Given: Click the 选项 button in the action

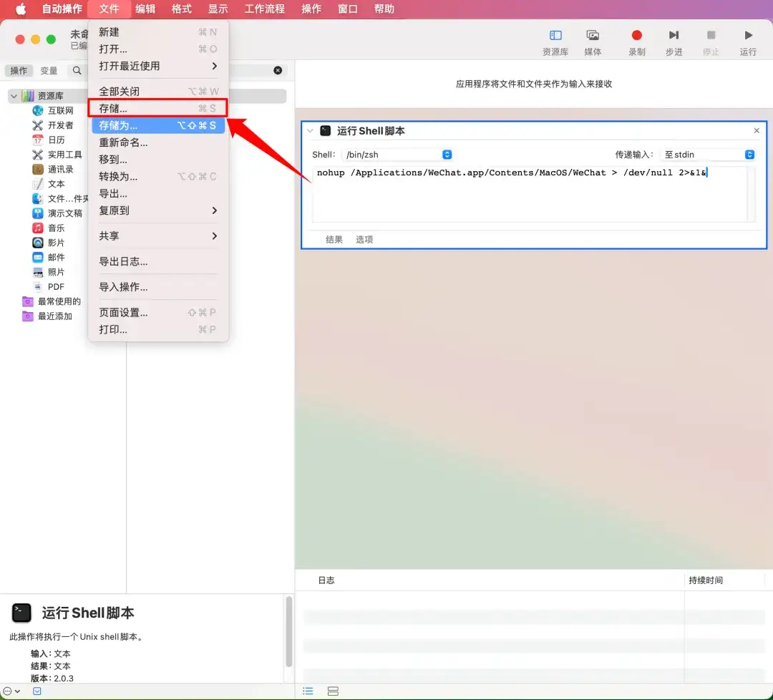Looking at the screenshot, I should [364, 240].
